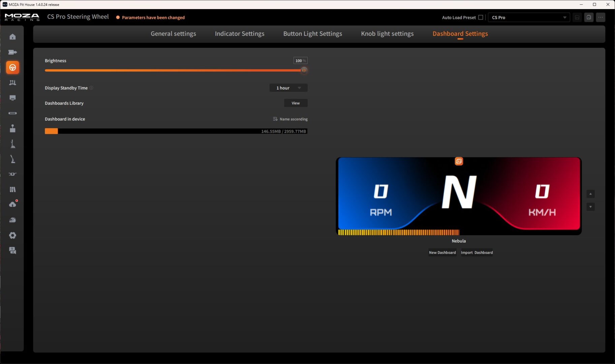Click the 'Parameters have been changed' notice
Screen dimensions: 615x364
[x=150, y=18]
